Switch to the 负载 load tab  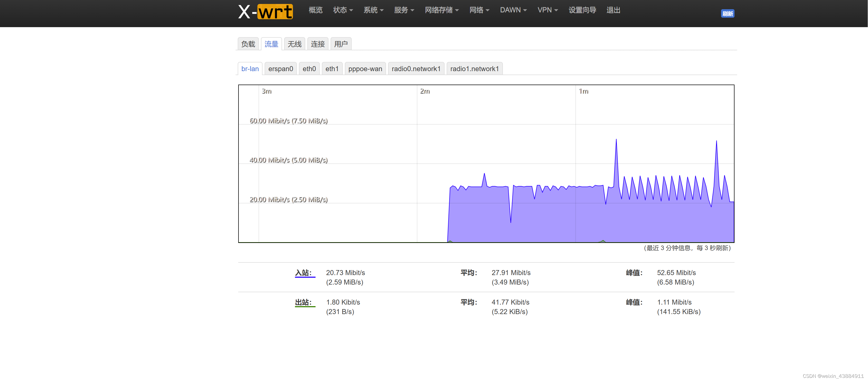248,44
